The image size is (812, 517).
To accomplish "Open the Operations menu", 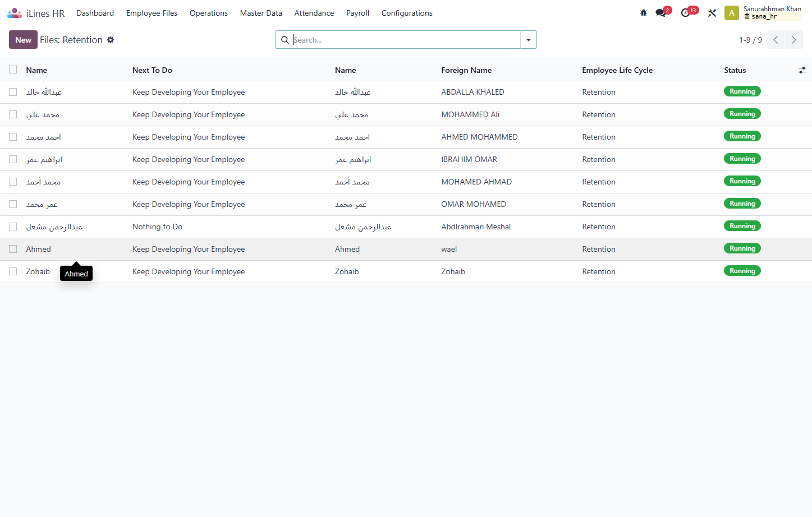I will 209,13.
